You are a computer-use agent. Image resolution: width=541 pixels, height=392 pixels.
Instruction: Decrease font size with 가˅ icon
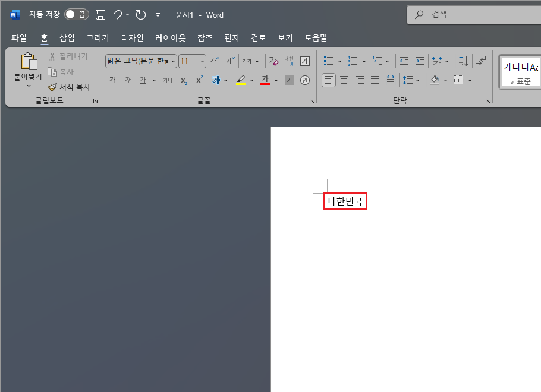[231, 61]
